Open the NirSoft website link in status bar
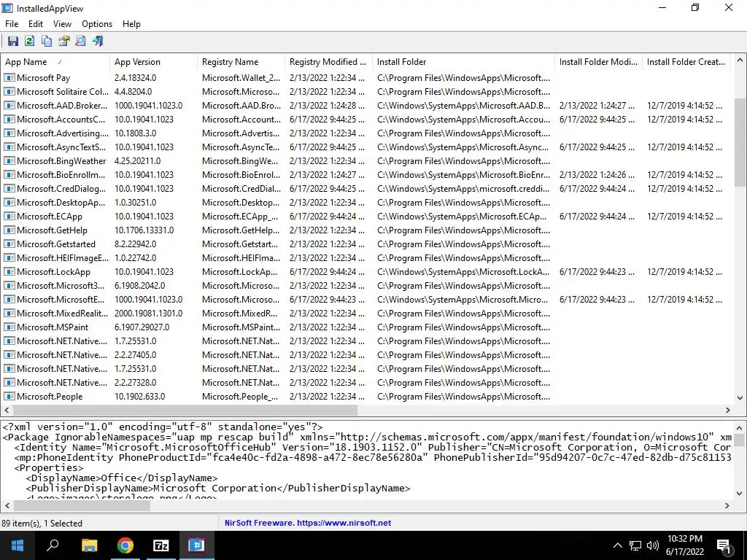 [307, 523]
